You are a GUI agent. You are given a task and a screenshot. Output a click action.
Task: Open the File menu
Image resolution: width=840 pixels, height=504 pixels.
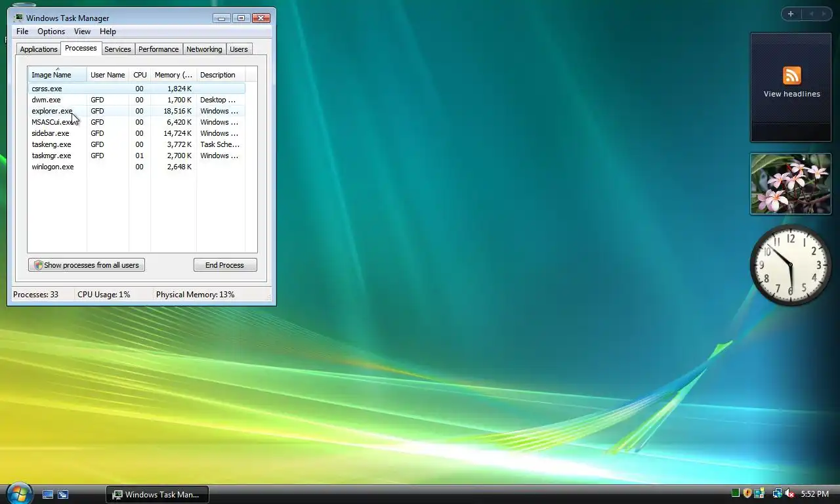point(22,31)
